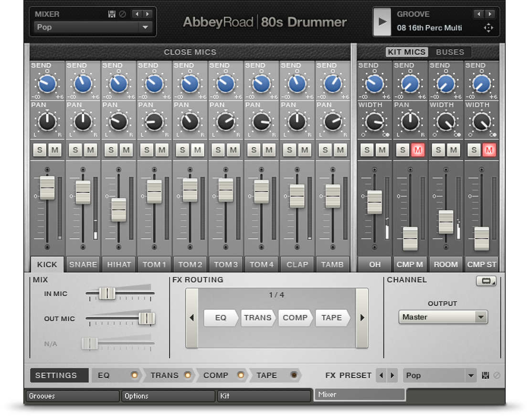
Task: Click the EQ block in FX routing
Action: coord(221,317)
